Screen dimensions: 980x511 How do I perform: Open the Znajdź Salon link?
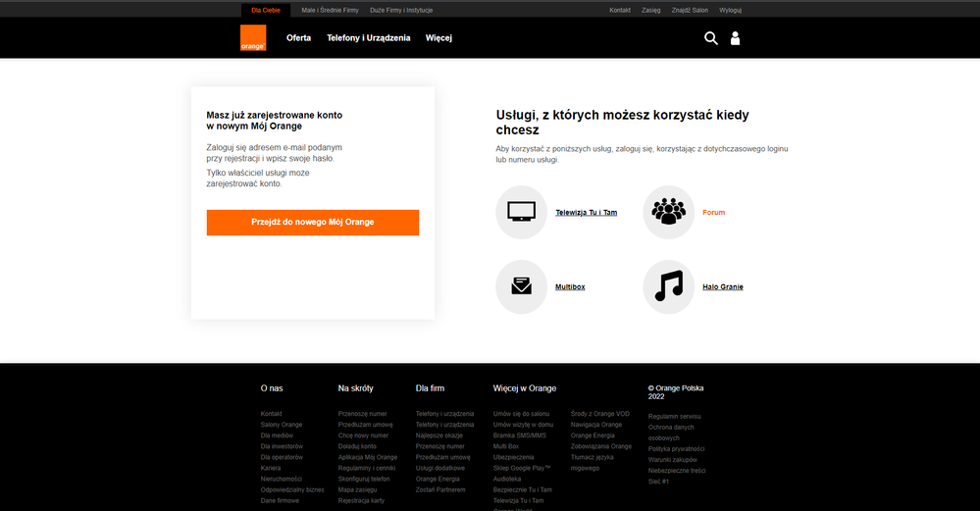click(x=692, y=9)
